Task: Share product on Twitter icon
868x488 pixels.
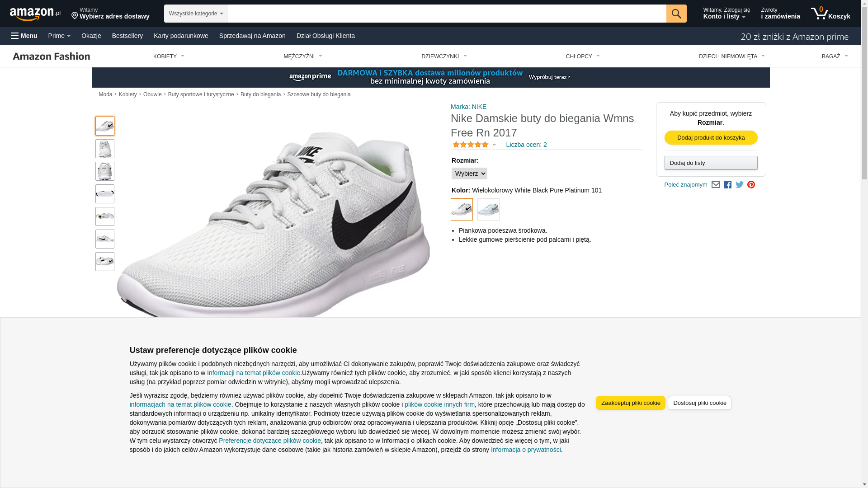Action: (740, 185)
